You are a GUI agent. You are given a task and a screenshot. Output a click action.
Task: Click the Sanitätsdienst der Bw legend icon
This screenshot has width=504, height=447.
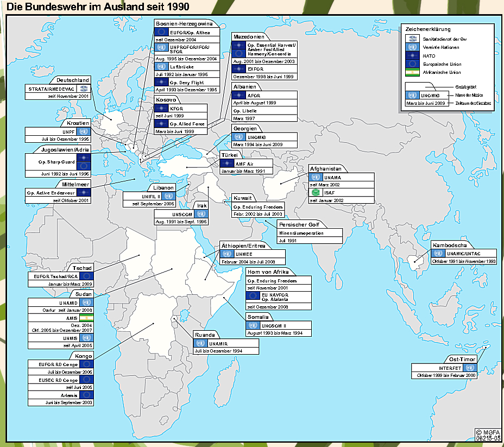[x=413, y=39]
